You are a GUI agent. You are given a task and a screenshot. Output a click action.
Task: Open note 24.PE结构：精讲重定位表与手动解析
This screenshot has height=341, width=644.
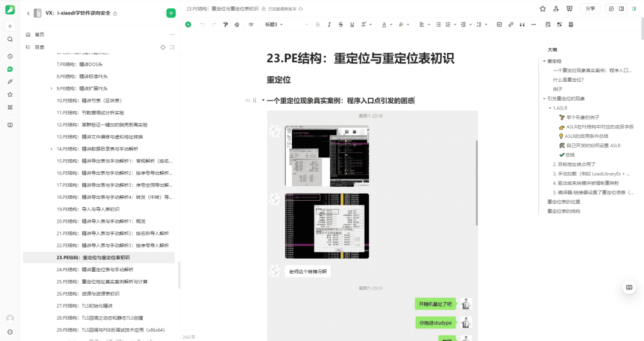[x=95, y=269]
